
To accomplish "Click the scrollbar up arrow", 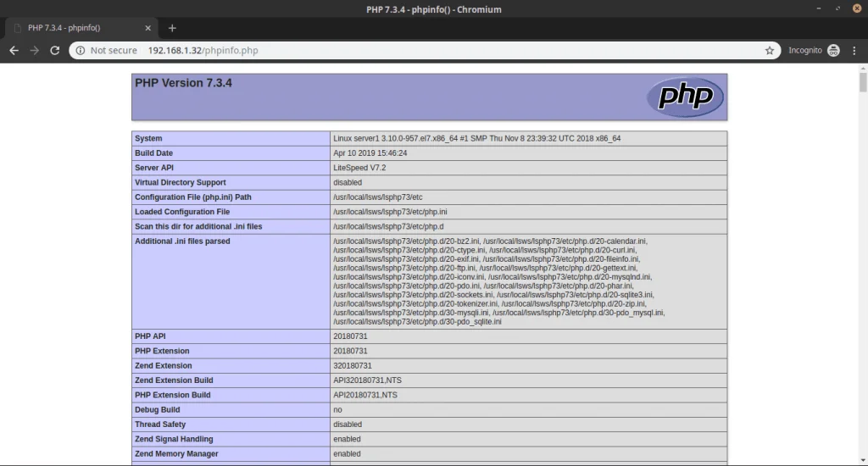I will [863, 67].
